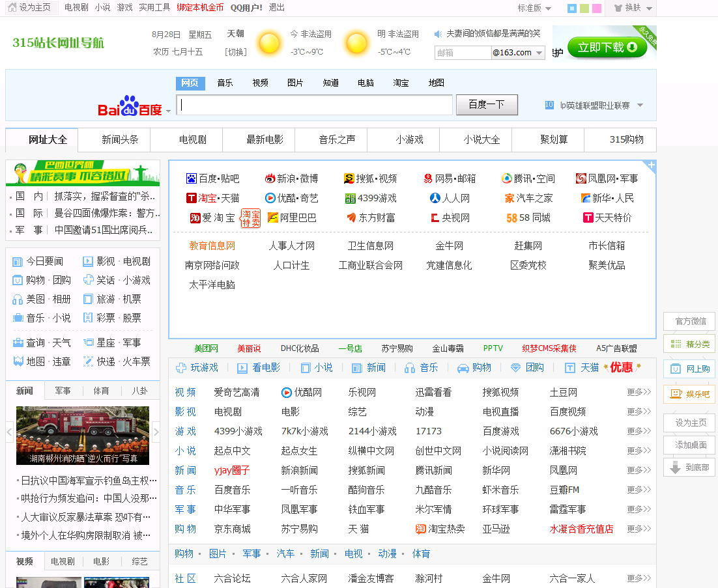The height and width of the screenshot is (588, 718).
Task: Click the 汽车之家 icon
Action: [510, 198]
